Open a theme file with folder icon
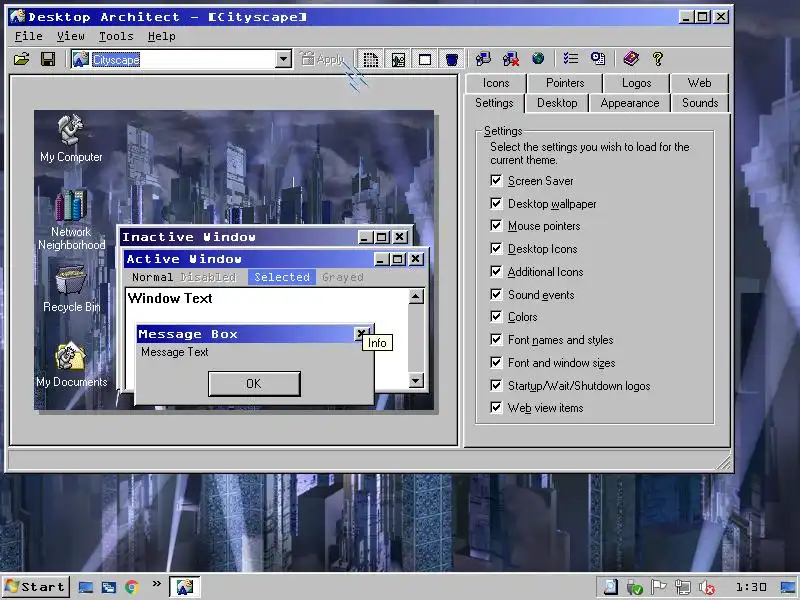This screenshot has width=800, height=600. [x=21, y=59]
